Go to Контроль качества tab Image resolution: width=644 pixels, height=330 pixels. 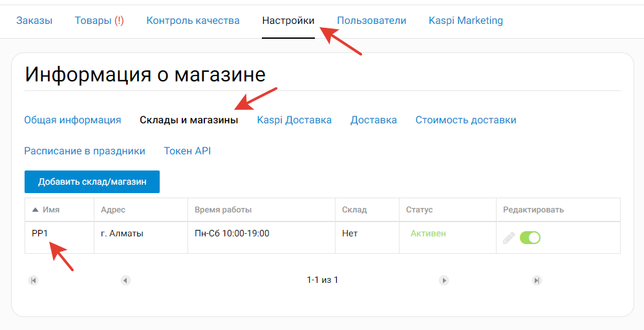[193, 21]
